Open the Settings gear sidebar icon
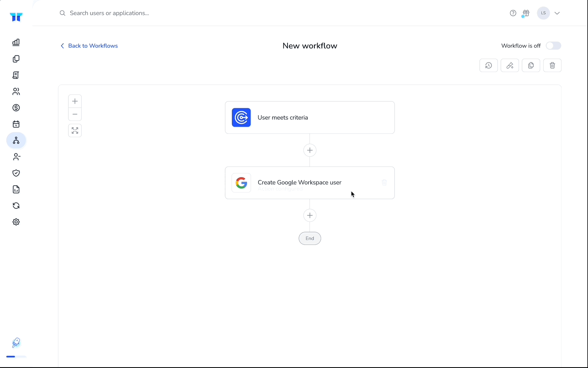The image size is (588, 368). pyautogui.click(x=16, y=222)
